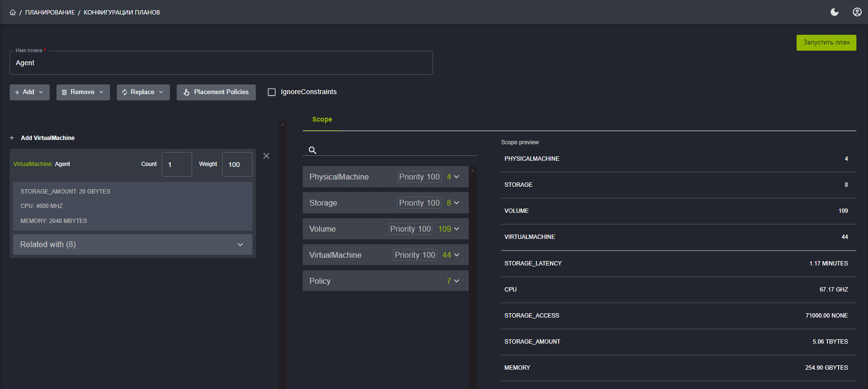Viewport: 868px width, 389px height.
Task: Click Priority 100 field on Volume row
Action: 410,229
